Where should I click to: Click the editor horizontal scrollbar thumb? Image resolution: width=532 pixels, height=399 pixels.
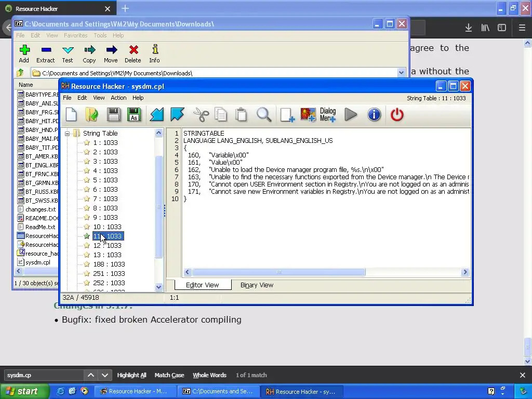click(x=279, y=272)
